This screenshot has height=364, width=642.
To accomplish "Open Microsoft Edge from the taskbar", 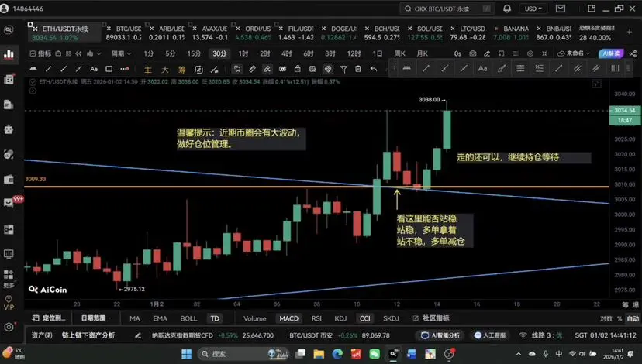I will (337, 353).
